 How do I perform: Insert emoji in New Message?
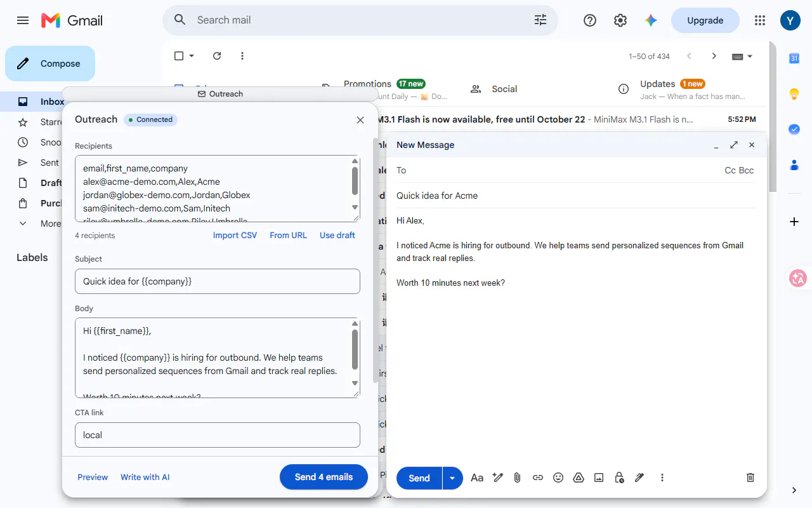coord(558,478)
